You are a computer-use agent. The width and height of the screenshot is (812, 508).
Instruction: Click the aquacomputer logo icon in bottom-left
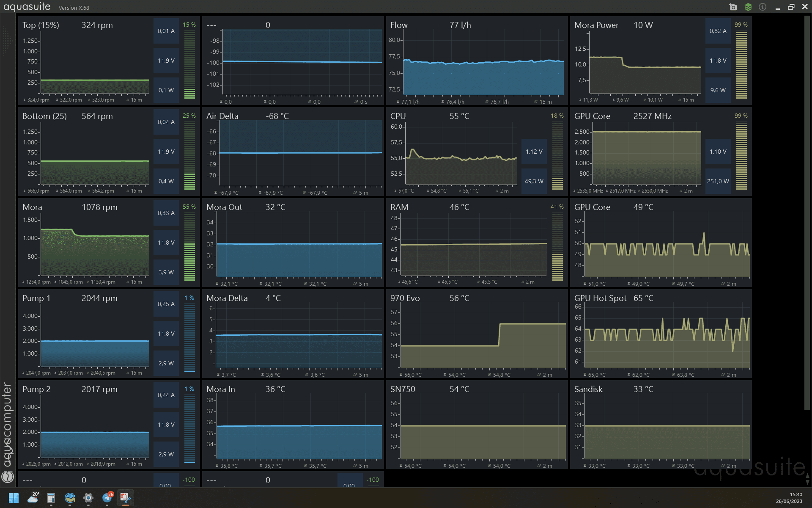pos(8,477)
